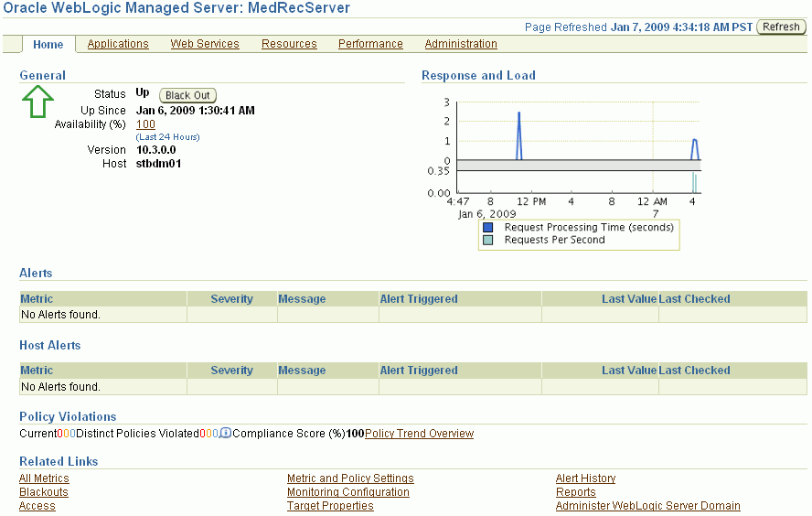
Task: Open the Alert History link
Action: point(586,478)
